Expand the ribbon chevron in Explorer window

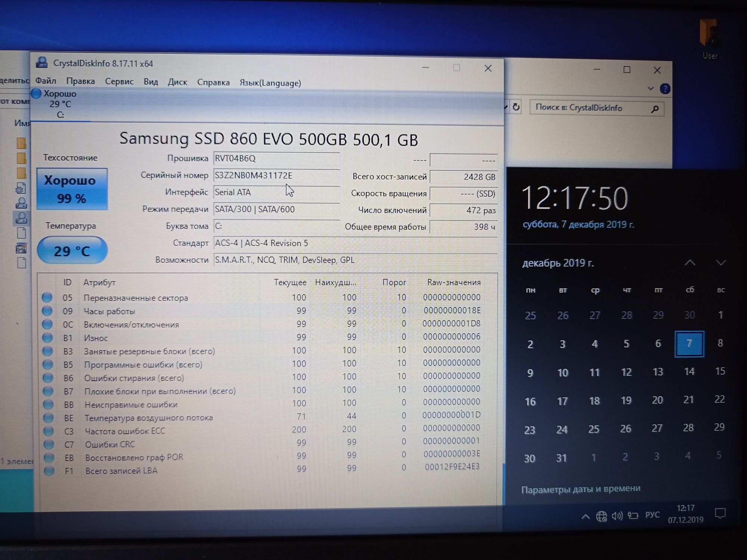(651, 88)
